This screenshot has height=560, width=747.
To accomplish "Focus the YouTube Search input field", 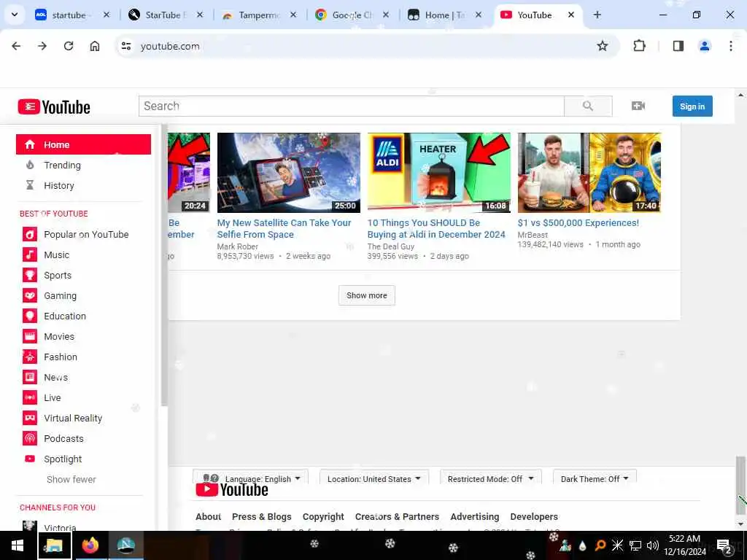I will tap(352, 106).
